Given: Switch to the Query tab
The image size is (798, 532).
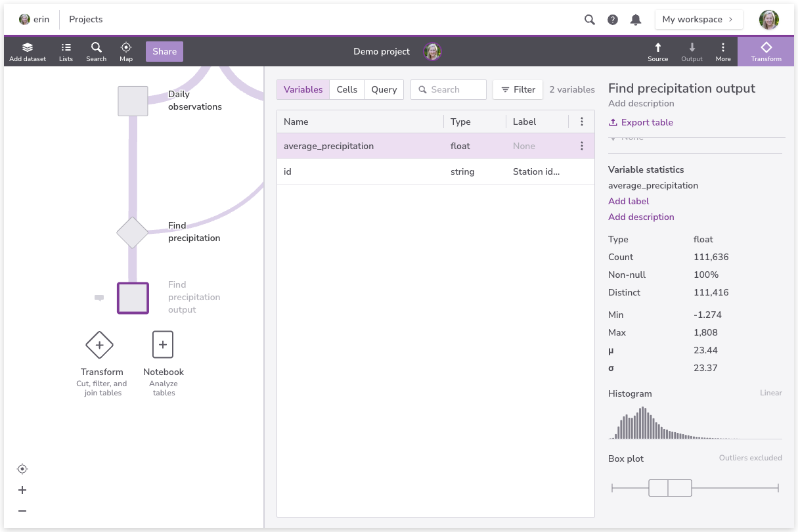Looking at the screenshot, I should pos(384,90).
